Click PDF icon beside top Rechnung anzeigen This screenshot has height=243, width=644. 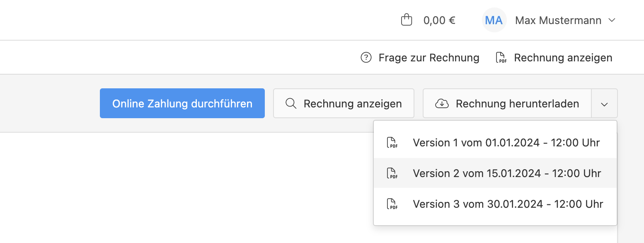[x=501, y=57]
